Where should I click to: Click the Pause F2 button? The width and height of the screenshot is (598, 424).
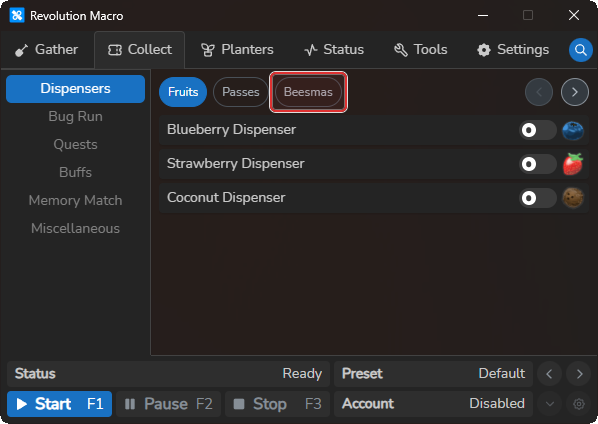169,404
